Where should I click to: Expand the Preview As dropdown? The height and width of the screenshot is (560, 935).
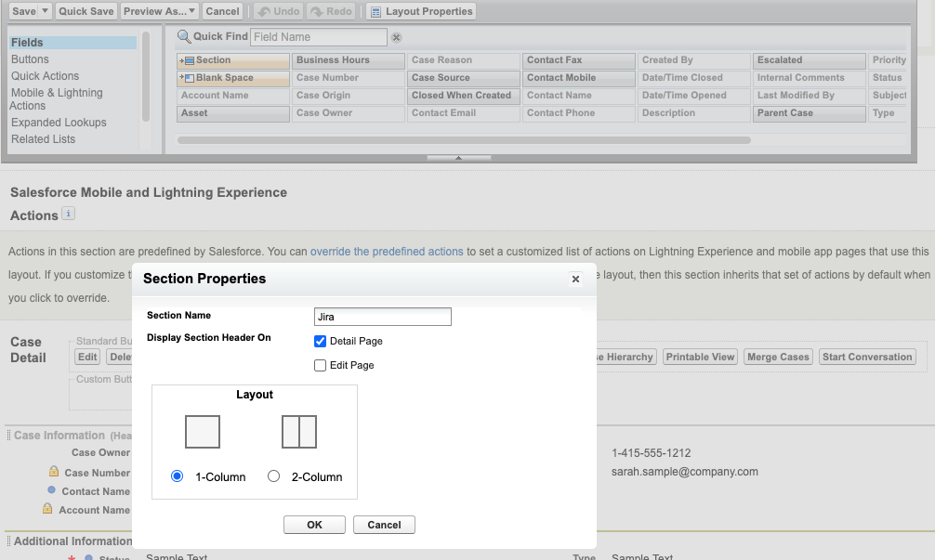(x=191, y=11)
